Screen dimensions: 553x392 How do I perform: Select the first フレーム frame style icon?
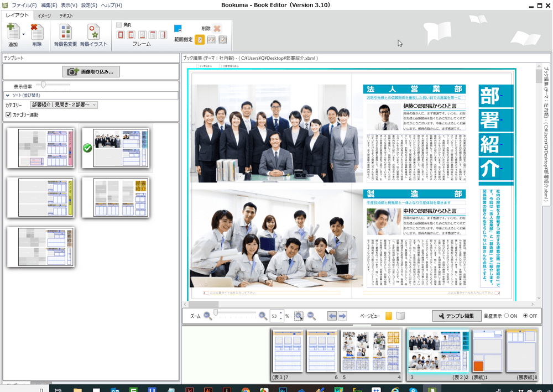[121, 34]
